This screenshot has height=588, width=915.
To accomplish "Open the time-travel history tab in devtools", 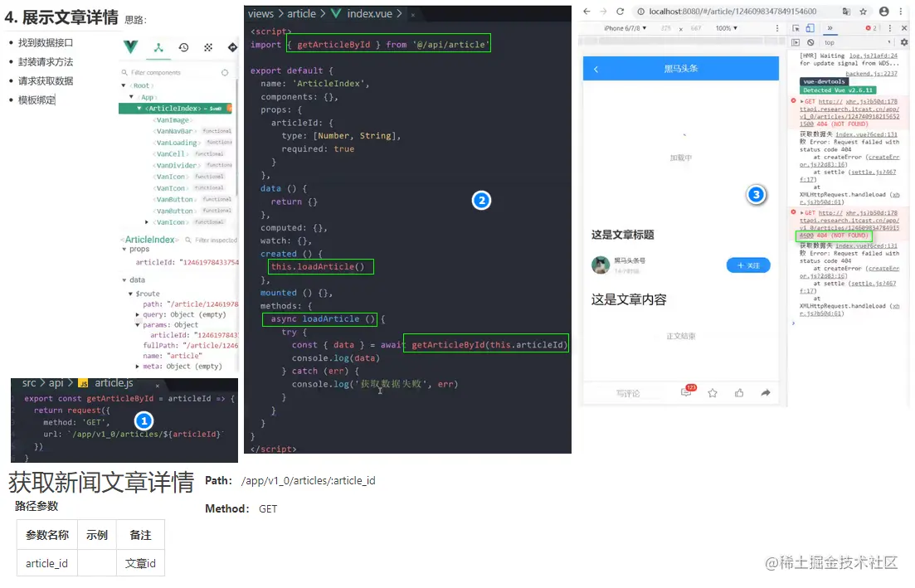I will (x=183, y=47).
